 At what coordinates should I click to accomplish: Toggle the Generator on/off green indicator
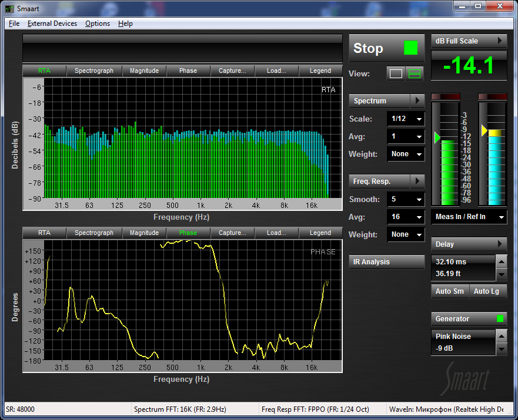point(500,319)
